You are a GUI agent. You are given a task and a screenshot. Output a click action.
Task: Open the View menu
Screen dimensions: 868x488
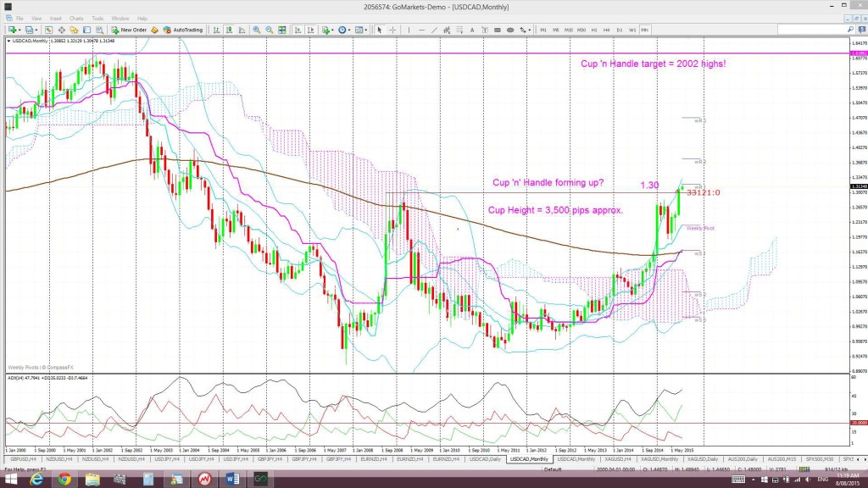point(36,19)
